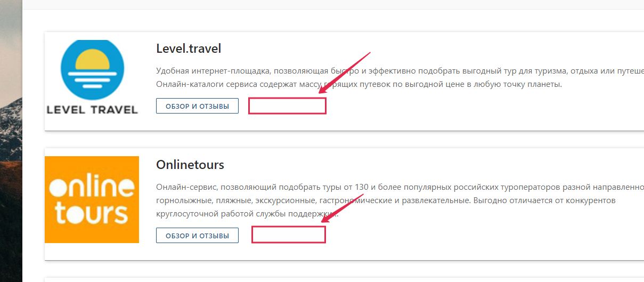Click the word "online" in the Onlinetours logo

pos(92,187)
